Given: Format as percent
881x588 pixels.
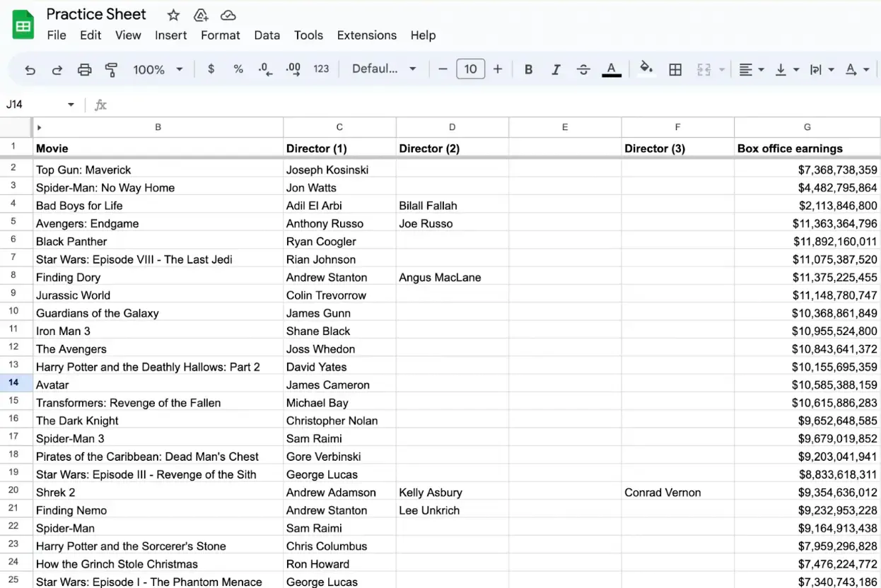Looking at the screenshot, I should [238, 69].
